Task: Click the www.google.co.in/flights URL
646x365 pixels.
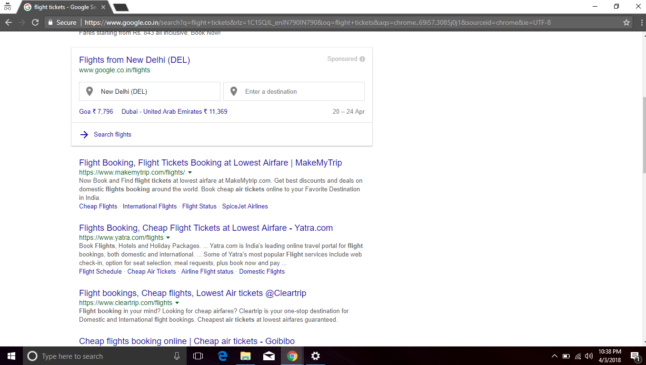Action: pos(115,70)
